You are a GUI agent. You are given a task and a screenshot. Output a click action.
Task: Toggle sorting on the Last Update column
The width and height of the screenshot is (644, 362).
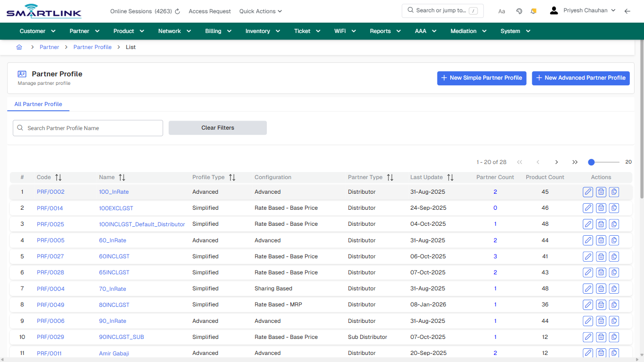(450, 177)
